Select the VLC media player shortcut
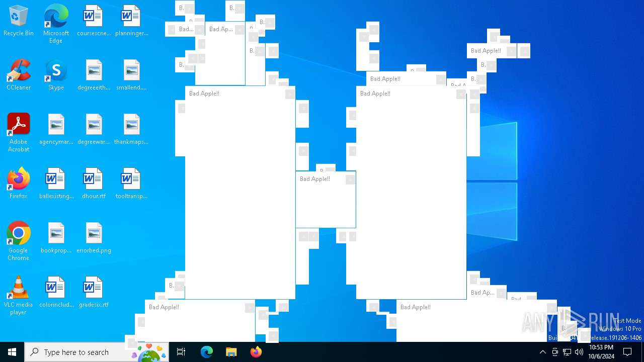 (19, 296)
